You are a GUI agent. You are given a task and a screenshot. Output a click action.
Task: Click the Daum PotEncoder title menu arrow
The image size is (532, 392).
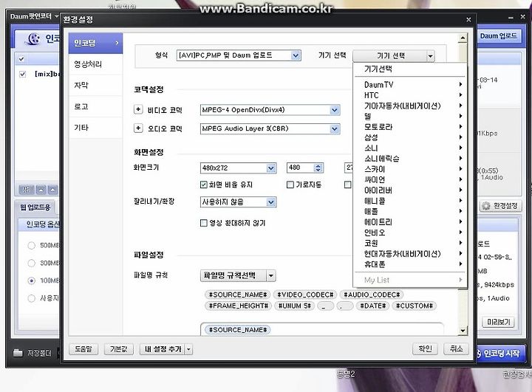tap(56, 16)
